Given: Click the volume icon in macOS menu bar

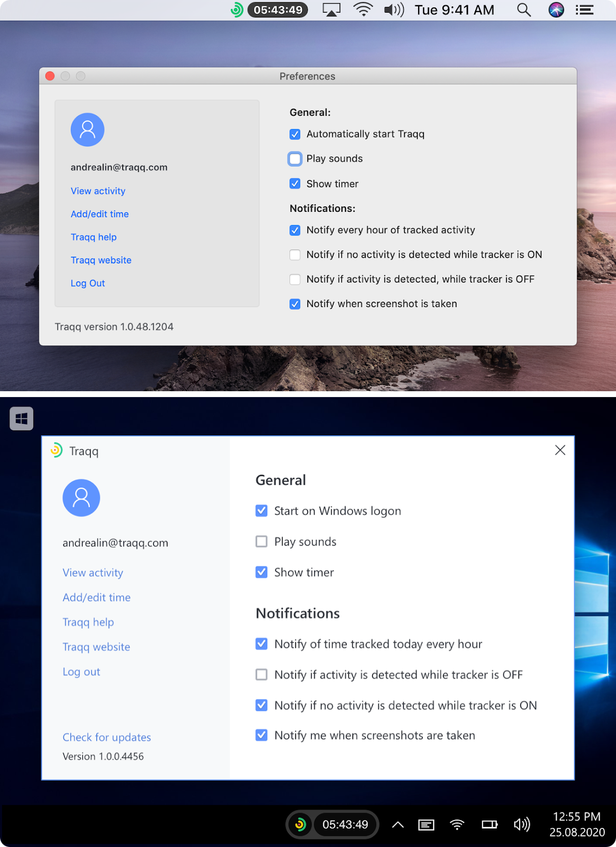Looking at the screenshot, I should 394,10.
